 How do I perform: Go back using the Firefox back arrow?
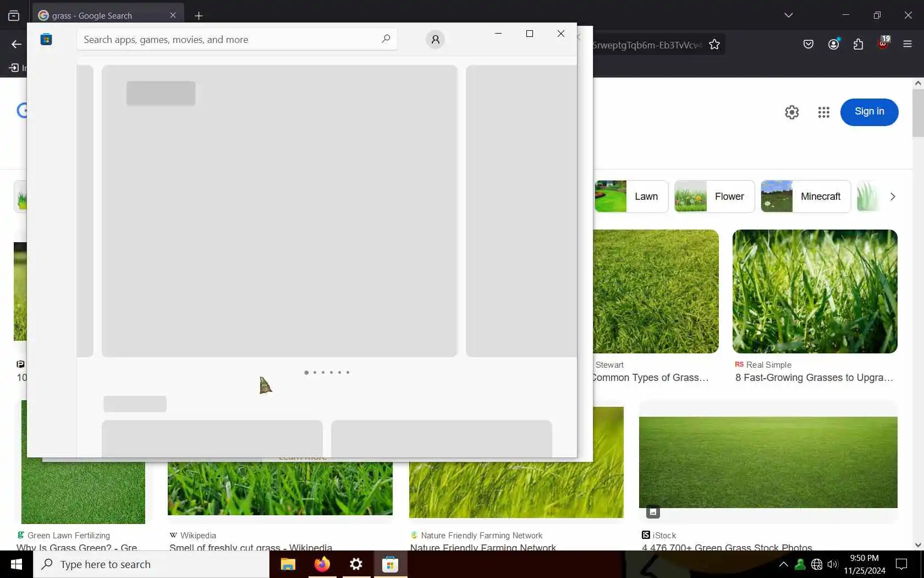pyautogui.click(x=16, y=45)
